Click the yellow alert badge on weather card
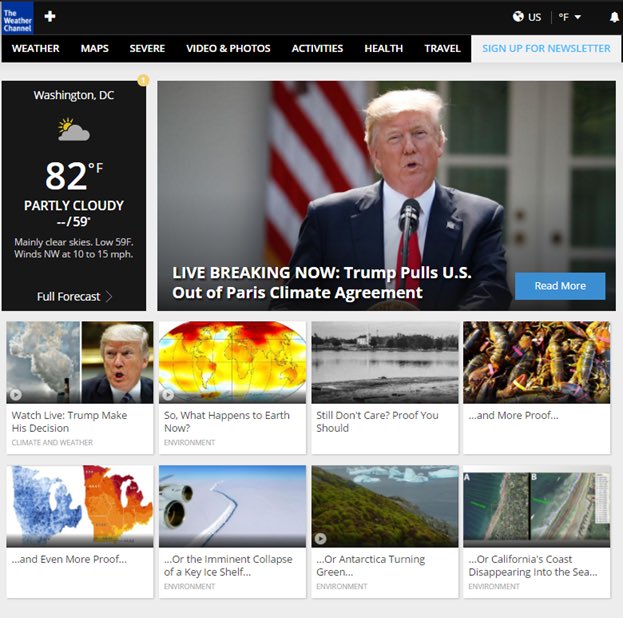Image resolution: width=623 pixels, height=618 pixels. [x=143, y=80]
